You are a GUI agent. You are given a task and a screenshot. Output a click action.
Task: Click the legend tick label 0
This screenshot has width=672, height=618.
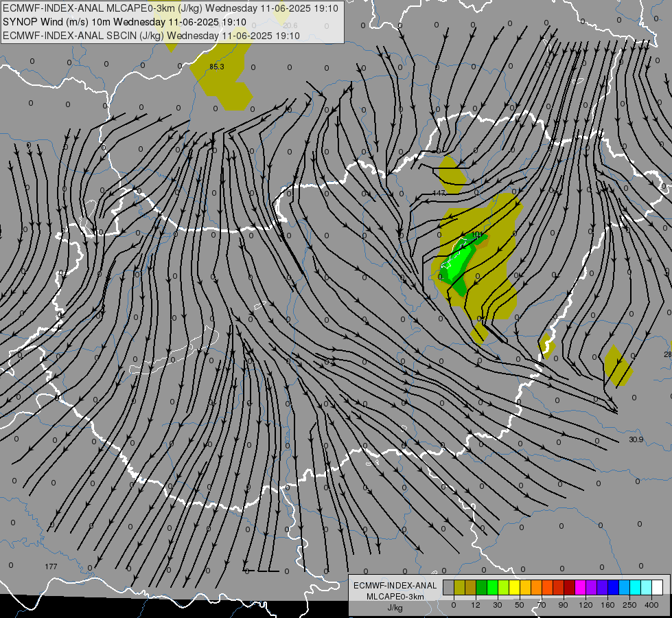coord(454,605)
